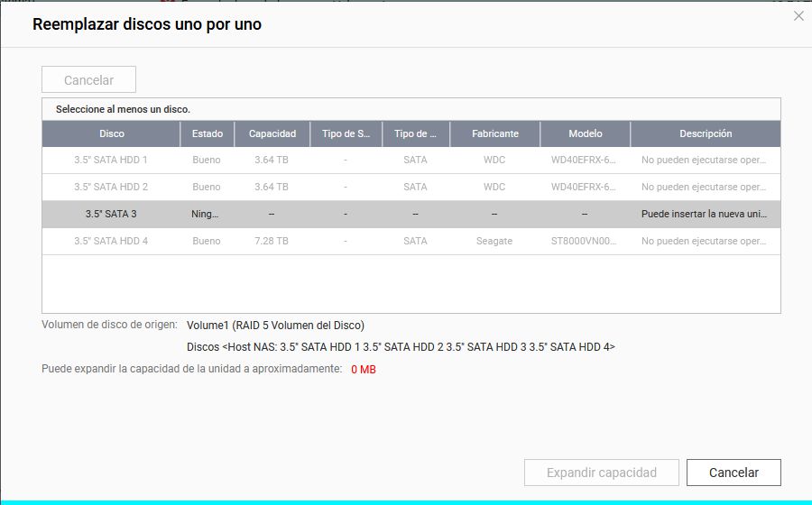Click the 7.28 TB capacity cell

pos(272,242)
